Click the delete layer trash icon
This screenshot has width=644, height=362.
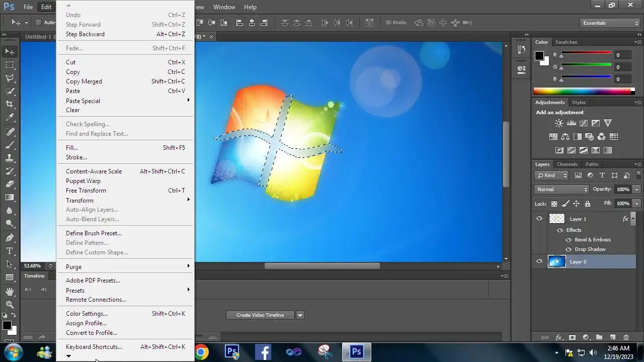coord(626,337)
